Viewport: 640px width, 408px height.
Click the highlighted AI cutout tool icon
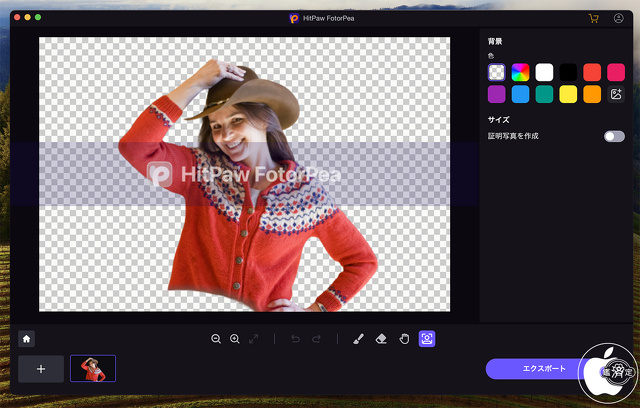point(427,339)
